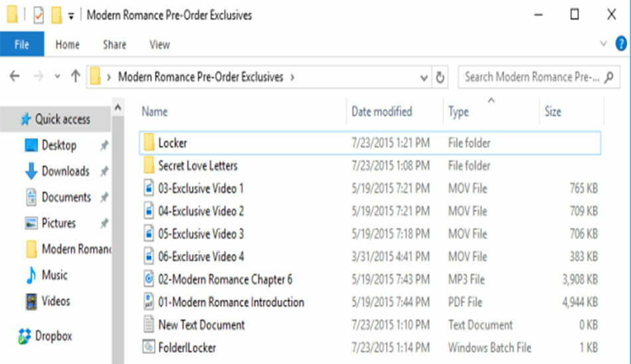Screen dimensions: 631x364
Task: Open the Help question mark button
Action: (x=621, y=43)
